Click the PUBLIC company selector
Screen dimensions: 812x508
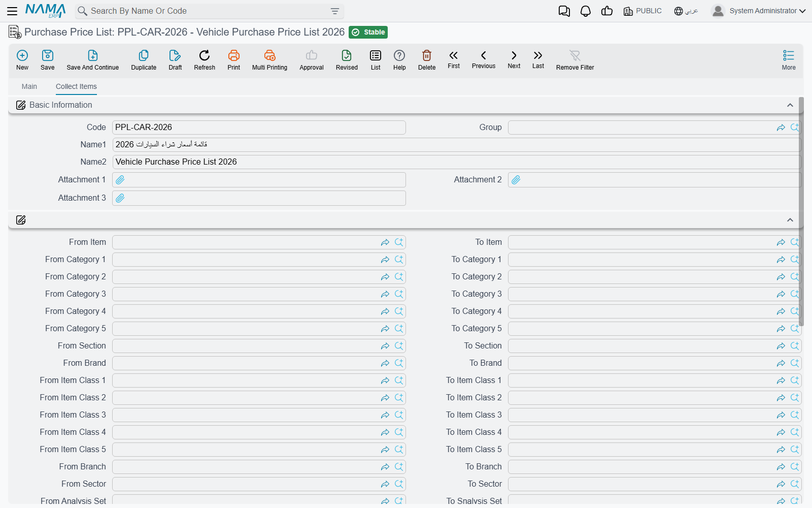[x=642, y=11]
